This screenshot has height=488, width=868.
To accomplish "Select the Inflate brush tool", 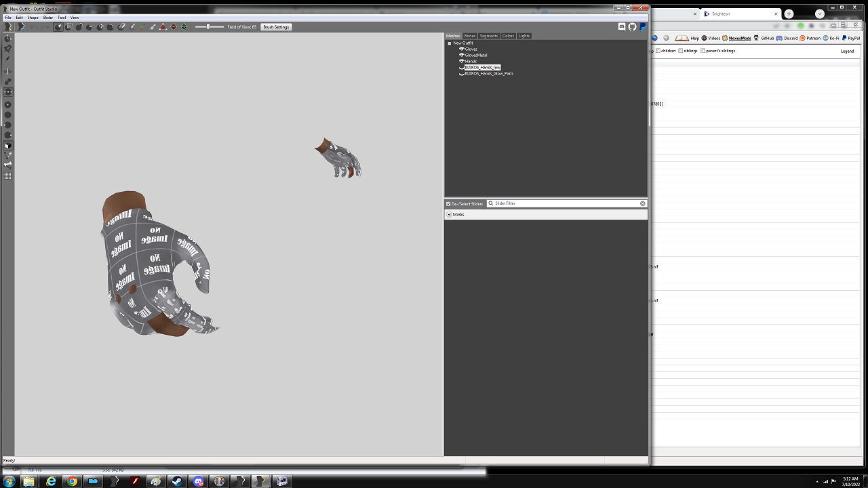I will point(79,27).
